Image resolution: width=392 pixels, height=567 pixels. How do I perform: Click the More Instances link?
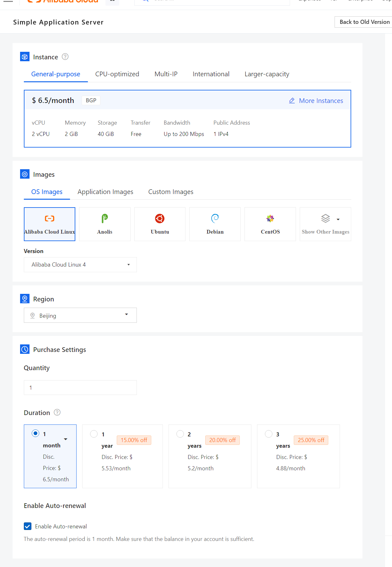(x=321, y=101)
